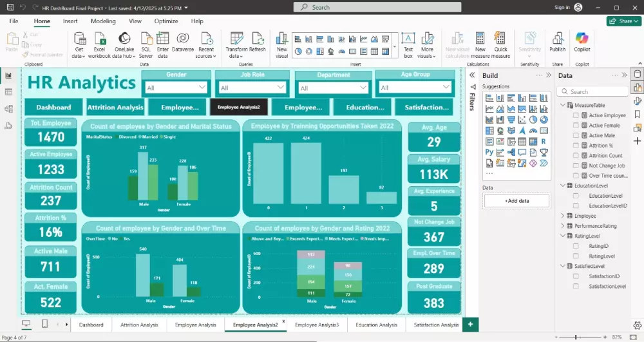
Task: Open OneLake data hub
Action: [x=124, y=45]
